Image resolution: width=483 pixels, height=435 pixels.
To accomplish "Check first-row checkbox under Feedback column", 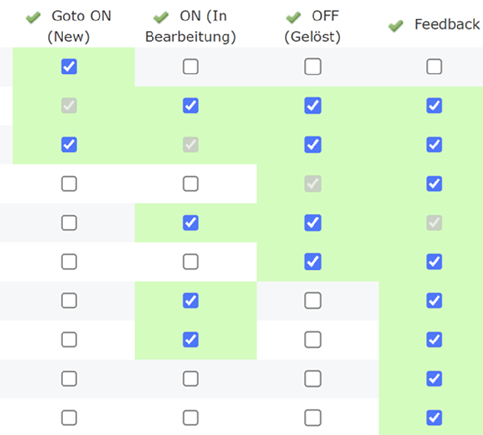I will pos(434,67).
